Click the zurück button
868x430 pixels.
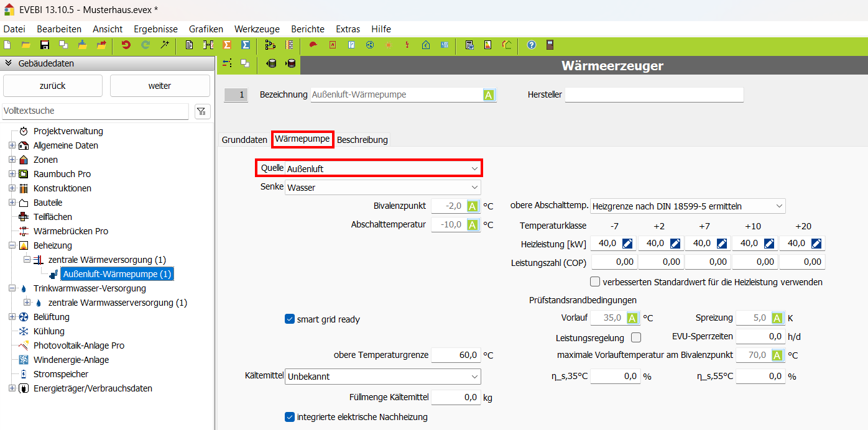53,86
